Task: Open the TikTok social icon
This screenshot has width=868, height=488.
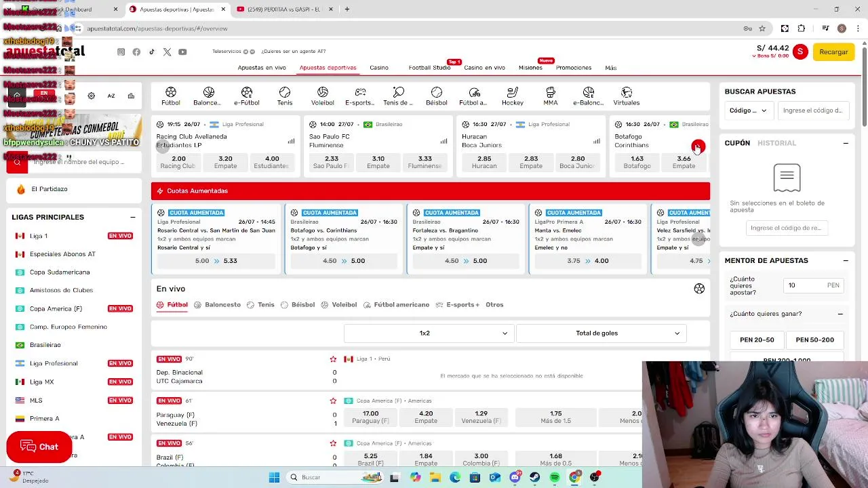Action: (x=152, y=52)
